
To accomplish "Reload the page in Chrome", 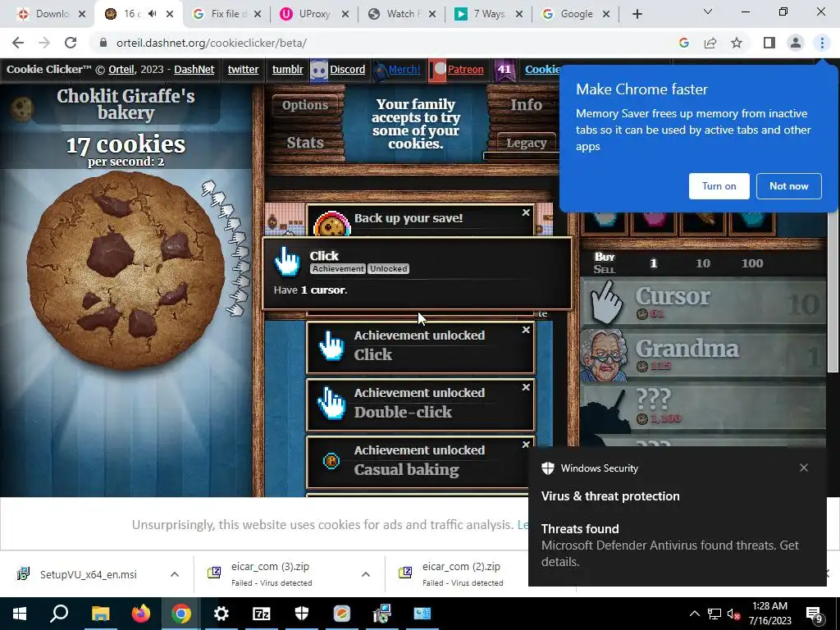I will [x=71, y=43].
